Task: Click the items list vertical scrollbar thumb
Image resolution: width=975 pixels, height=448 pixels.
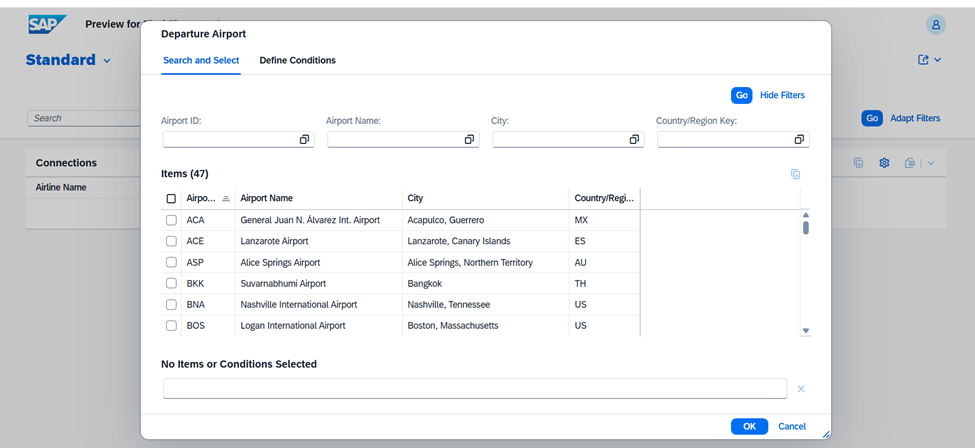Action: (806, 227)
